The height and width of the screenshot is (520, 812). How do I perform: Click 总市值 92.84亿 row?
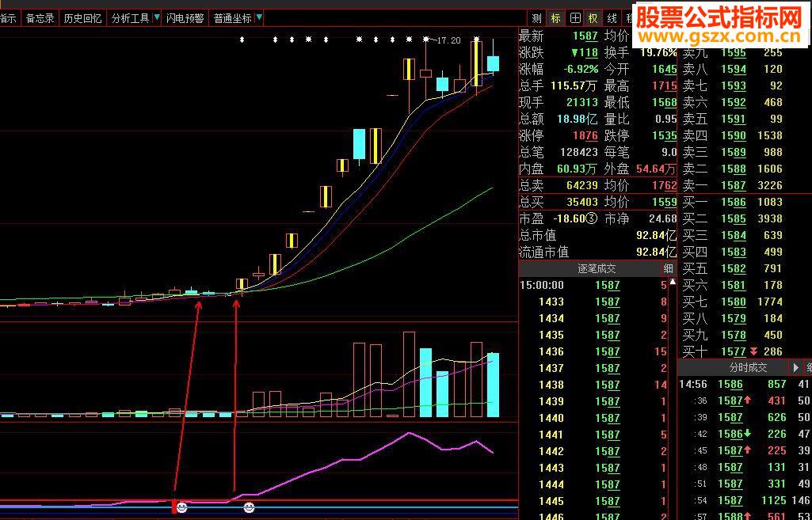(x=597, y=235)
